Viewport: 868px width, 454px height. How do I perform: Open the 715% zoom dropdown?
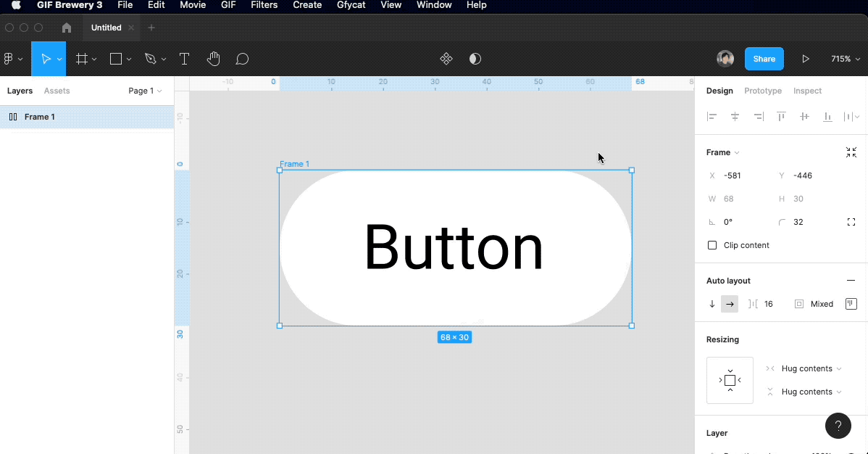tap(845, 59)
